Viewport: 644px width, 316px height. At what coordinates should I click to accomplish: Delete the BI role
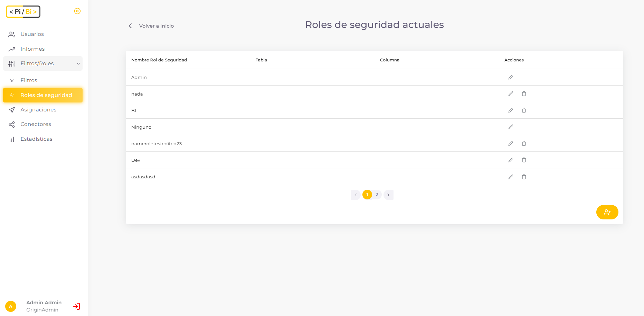click(x=524, y=110)
